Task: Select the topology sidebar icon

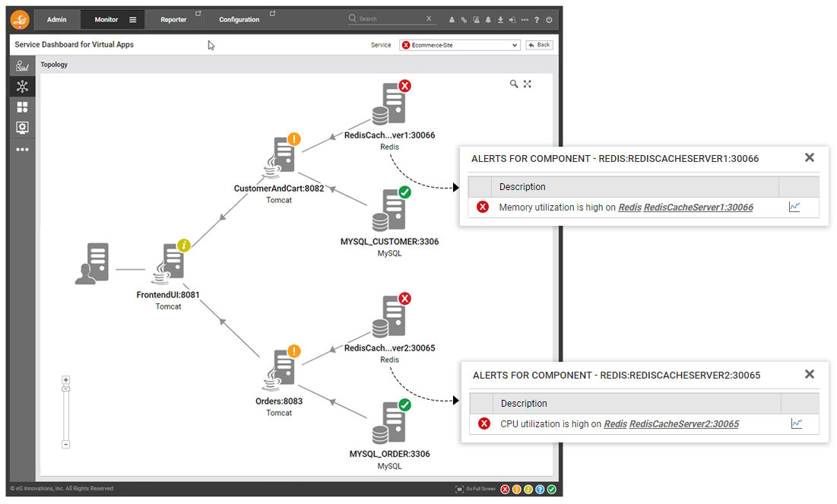Action: [x=22, y=87]
